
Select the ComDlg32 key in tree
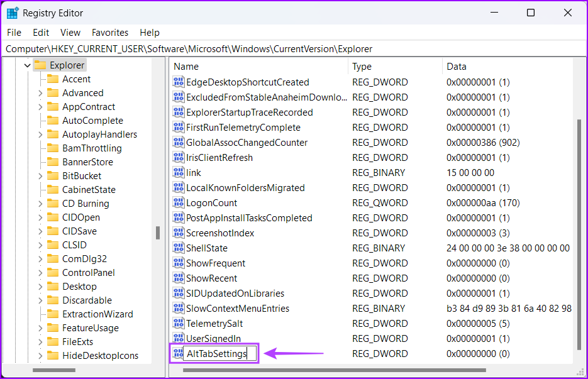[84, 259]
